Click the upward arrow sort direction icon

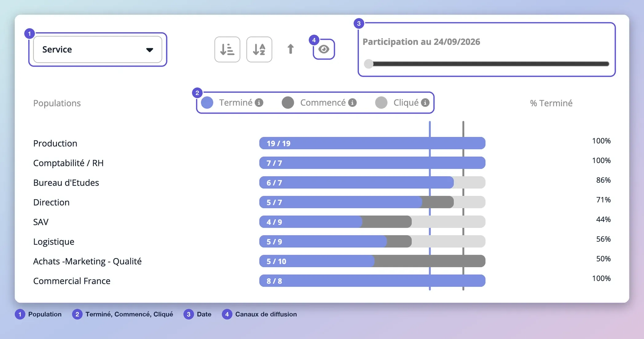tap(290, 49)
